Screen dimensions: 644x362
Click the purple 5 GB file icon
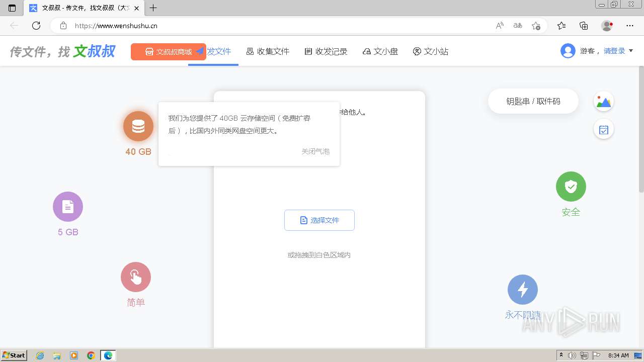[68, 207]
